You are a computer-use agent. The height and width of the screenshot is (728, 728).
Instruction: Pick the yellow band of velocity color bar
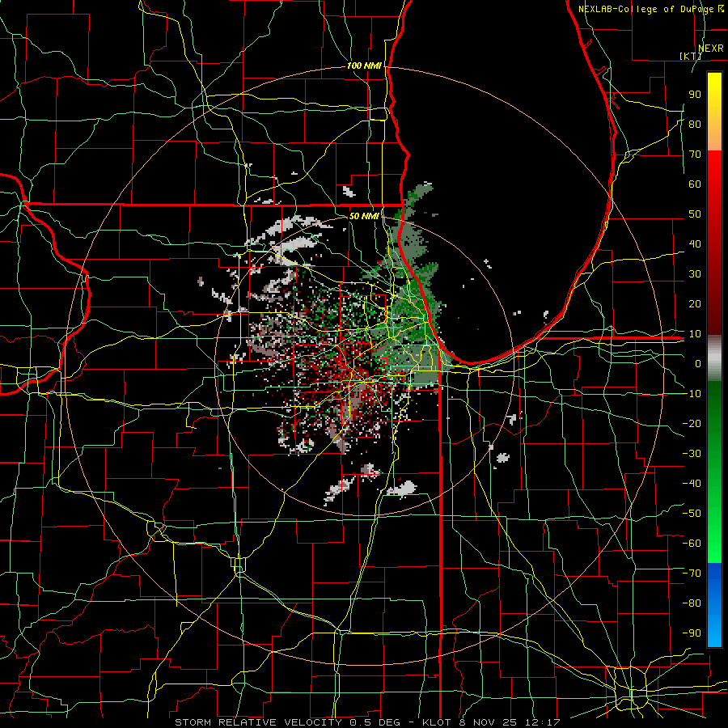714,112
